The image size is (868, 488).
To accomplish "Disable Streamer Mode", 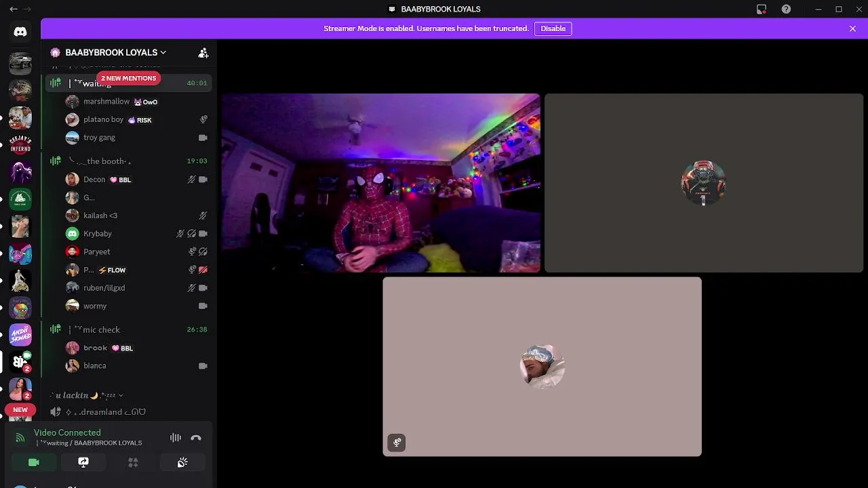I will (553, 28).
